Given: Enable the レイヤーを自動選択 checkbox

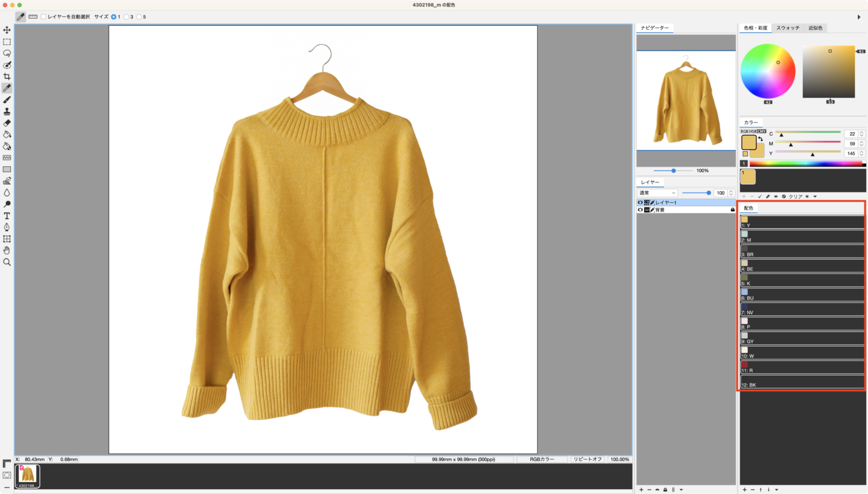Looking at the screenshot, I should (x=44, y=17).
